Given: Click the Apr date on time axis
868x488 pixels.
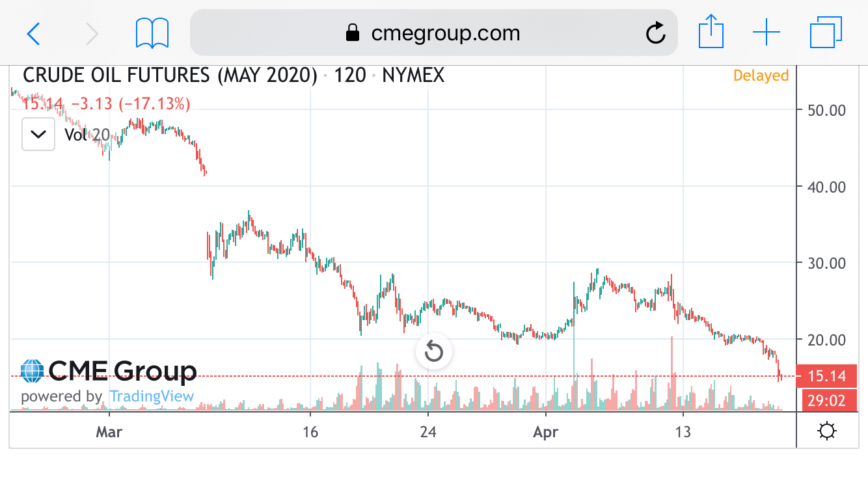Looking at the screenshot, I should click(x=545, y=432).
